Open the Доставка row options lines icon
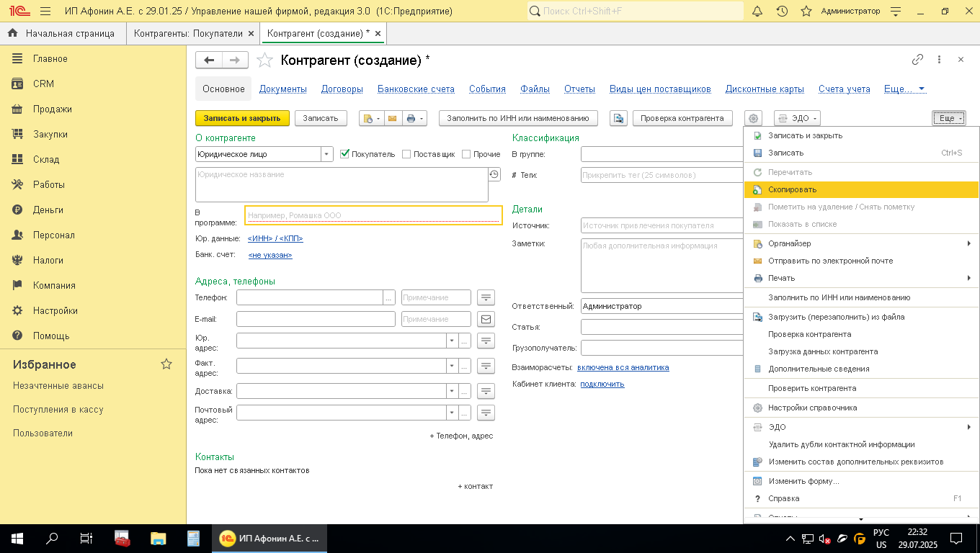The image size is (980, 553). tap(486, 391)
